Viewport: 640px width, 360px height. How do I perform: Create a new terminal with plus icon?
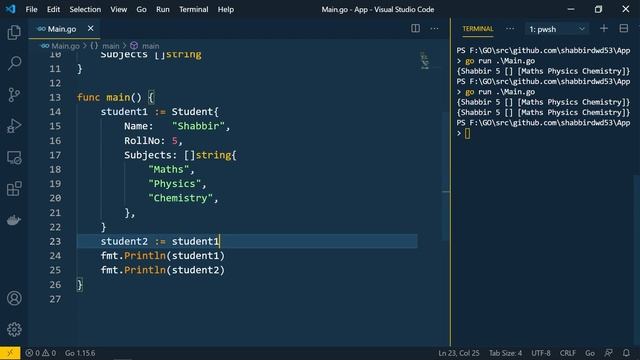(x=604, y=28)
